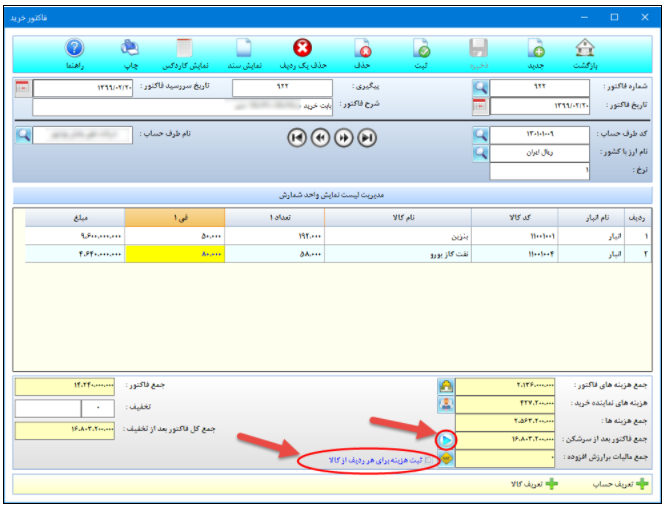Open calendar picker for تاریخ فاکتور
This screenshot has width=667, height=509.
(480, 106)
